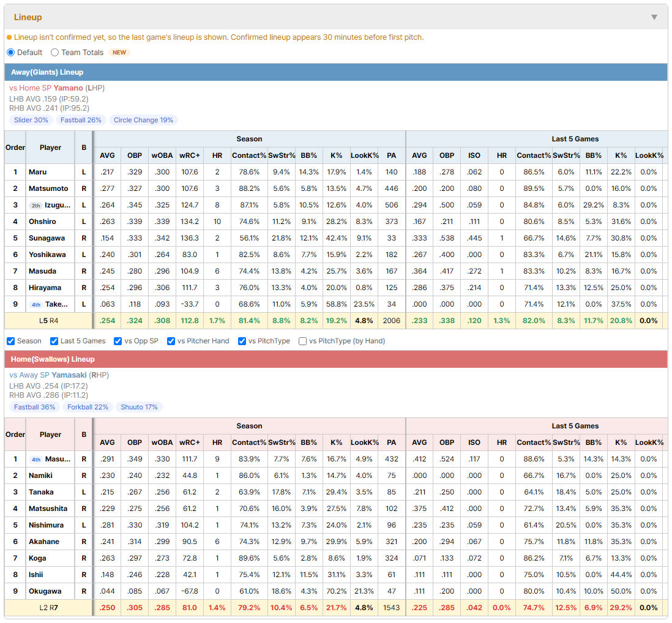Open player Yoshikawa's name
The height and width of the screenshot is (623, 672).
(47, 255)
